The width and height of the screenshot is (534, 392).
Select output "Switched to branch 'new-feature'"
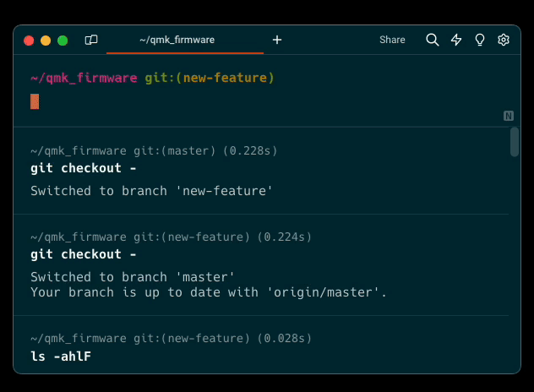(152, 191)
